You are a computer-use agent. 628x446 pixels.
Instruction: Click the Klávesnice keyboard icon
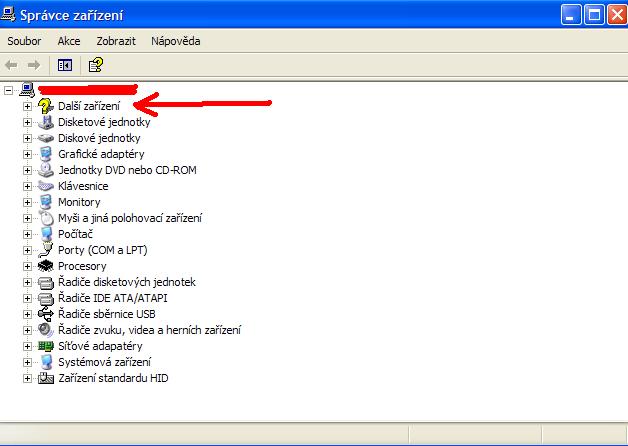point(46,186)
